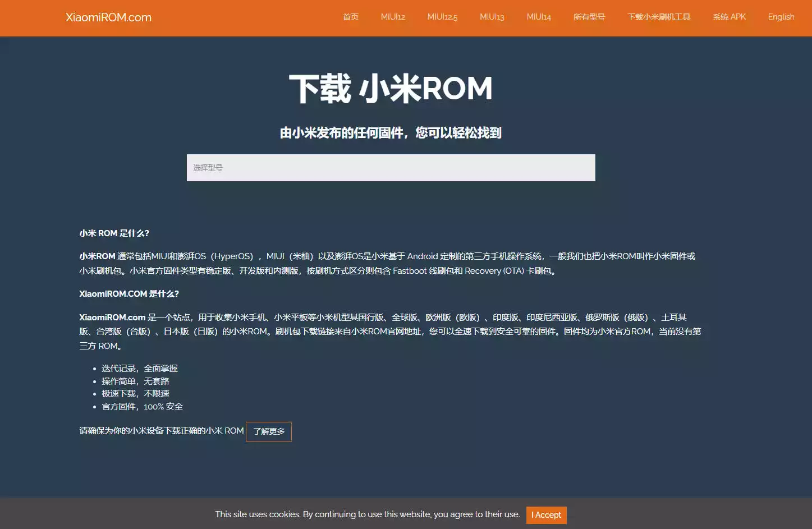Screen dimensions: 812x529
Task: Switch site language to English
Action: coord(781,17)
